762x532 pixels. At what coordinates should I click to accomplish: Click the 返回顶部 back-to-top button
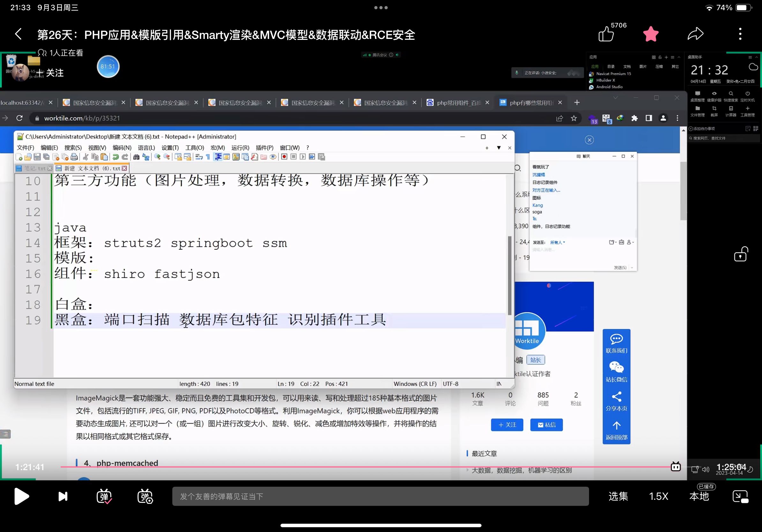point(616,430)
